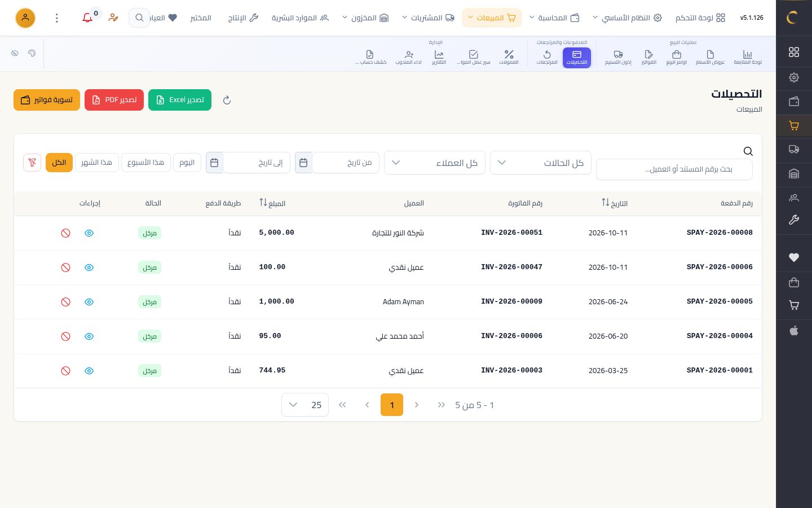Open the top bar search
812x508 pixels.
coord(139,18)
